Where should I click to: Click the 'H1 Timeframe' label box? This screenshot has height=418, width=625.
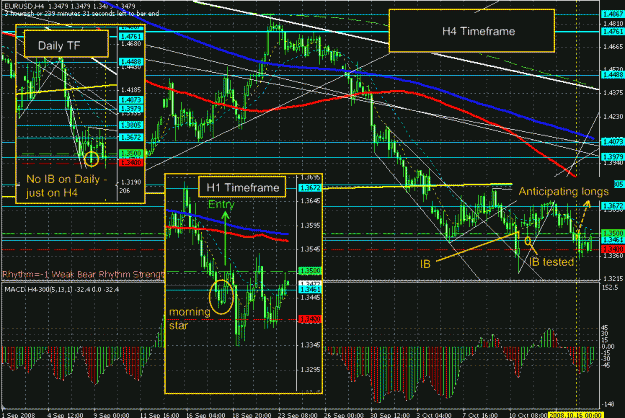pyautogui.click(x=242, y=187)
